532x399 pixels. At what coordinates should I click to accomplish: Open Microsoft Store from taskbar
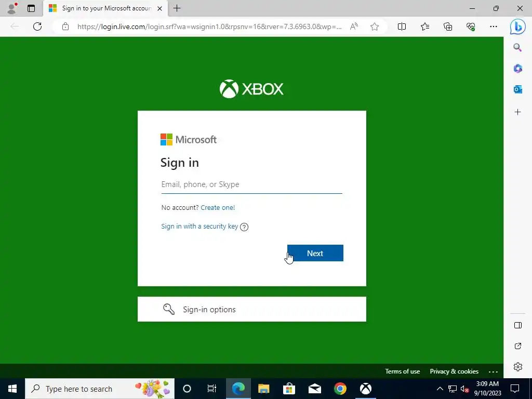click(x=289, y=389)
